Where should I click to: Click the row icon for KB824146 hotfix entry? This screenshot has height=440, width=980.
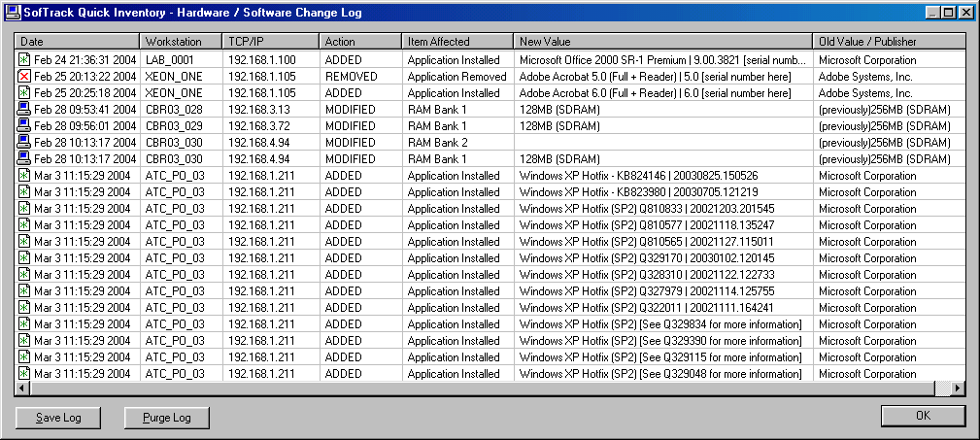point(24,176)
